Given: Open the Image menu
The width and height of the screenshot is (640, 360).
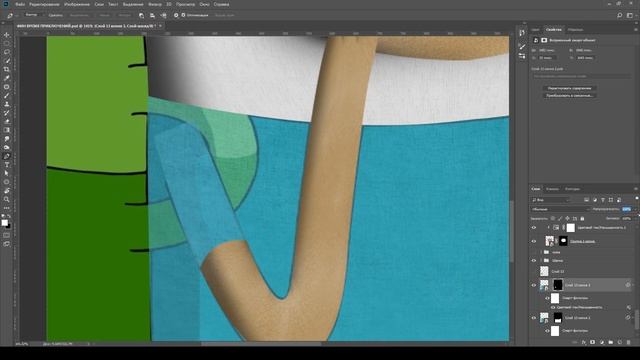Looking at the screenshot, I should [77, 4].
